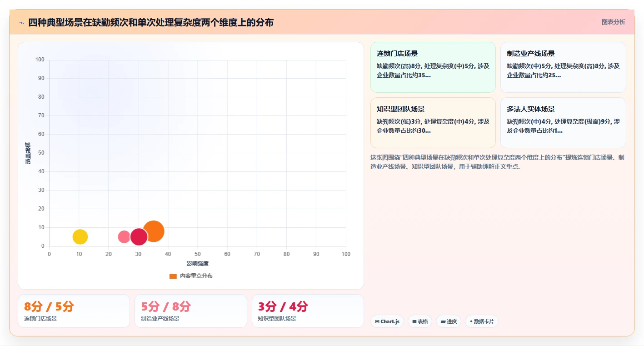Screen dimensions: 644x346
Task: Open the 连锁门店场景 green card
Action: click(x=433, y=67)
